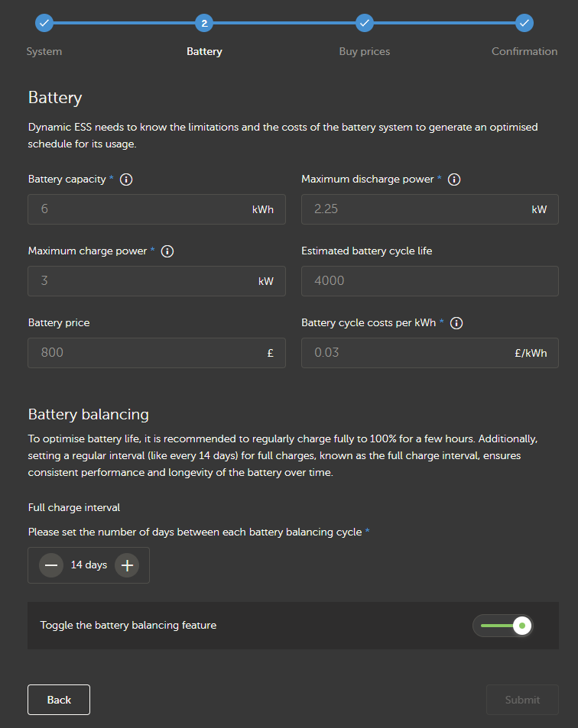Show info for Battery cycle costs per kWh
The width and height of the screenshot is (578, 728).
tap(456, 323)
